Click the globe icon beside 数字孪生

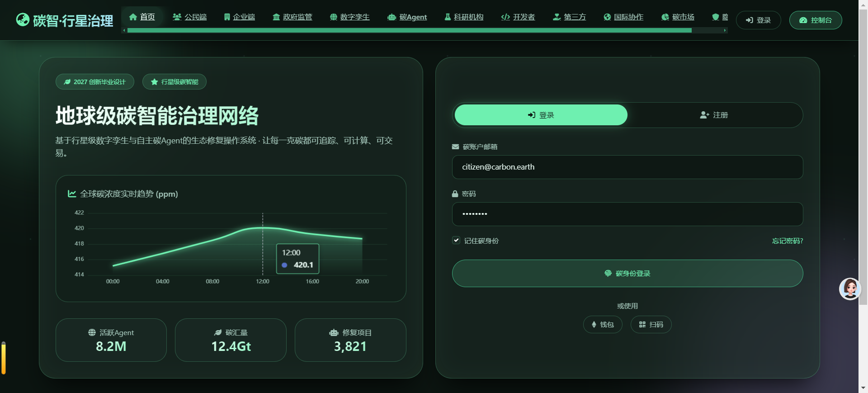click(x=334, y=17)
